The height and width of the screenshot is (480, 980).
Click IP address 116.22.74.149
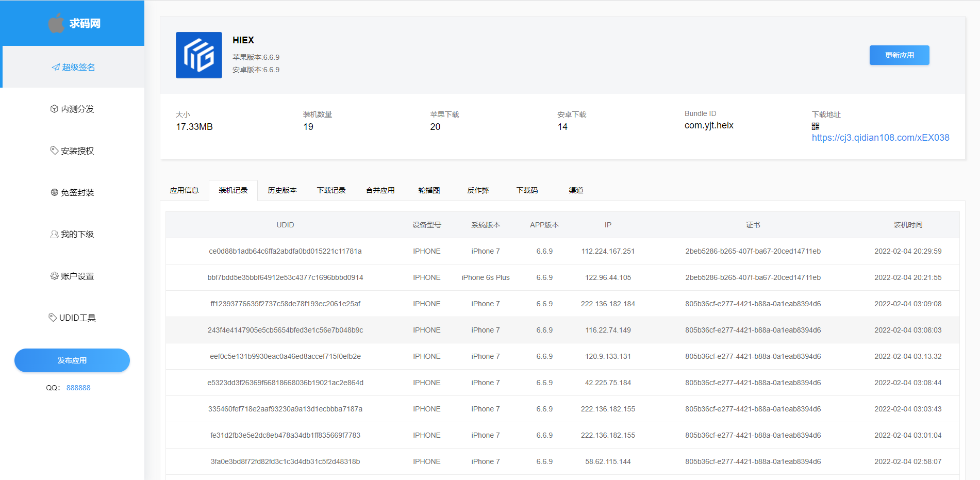click(x=608, y=330)
